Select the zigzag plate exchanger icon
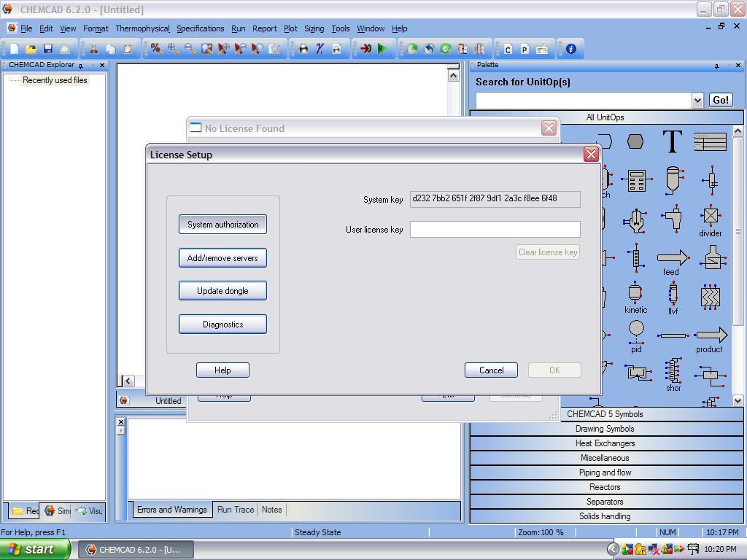747x560 pixels. (711, 297)
